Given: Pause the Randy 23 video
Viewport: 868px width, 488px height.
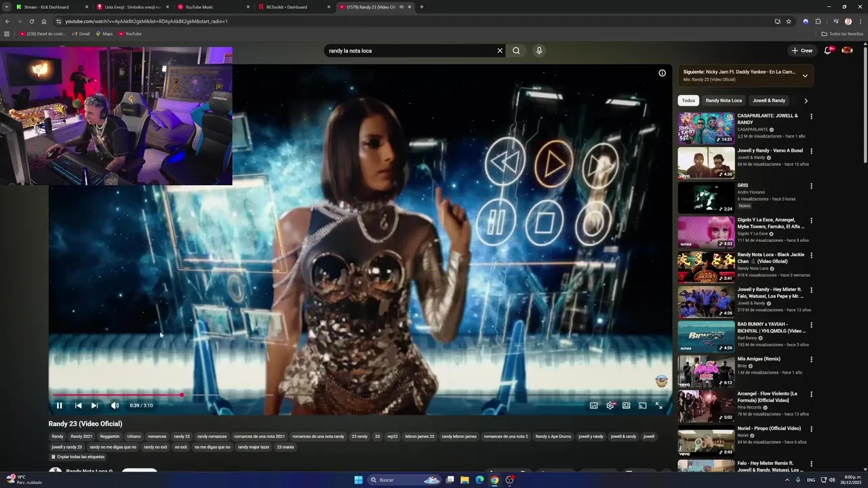Looking at the screenshot, I should [x=59, y=405].
